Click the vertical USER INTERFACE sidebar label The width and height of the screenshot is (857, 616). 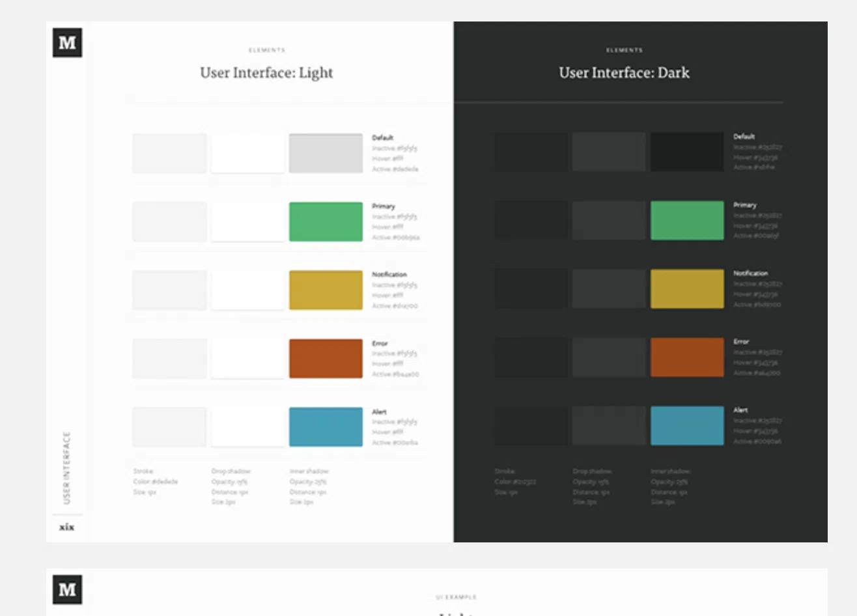pos(66,468)
